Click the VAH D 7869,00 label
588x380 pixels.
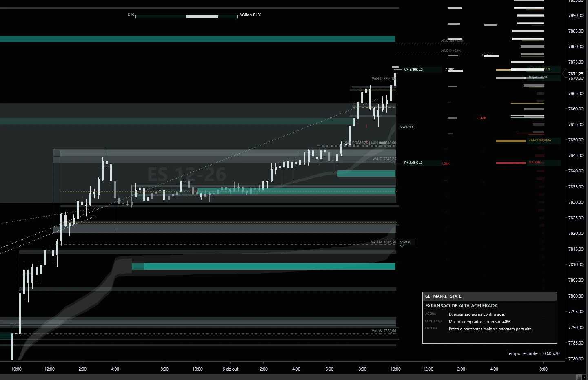point(384,79)
